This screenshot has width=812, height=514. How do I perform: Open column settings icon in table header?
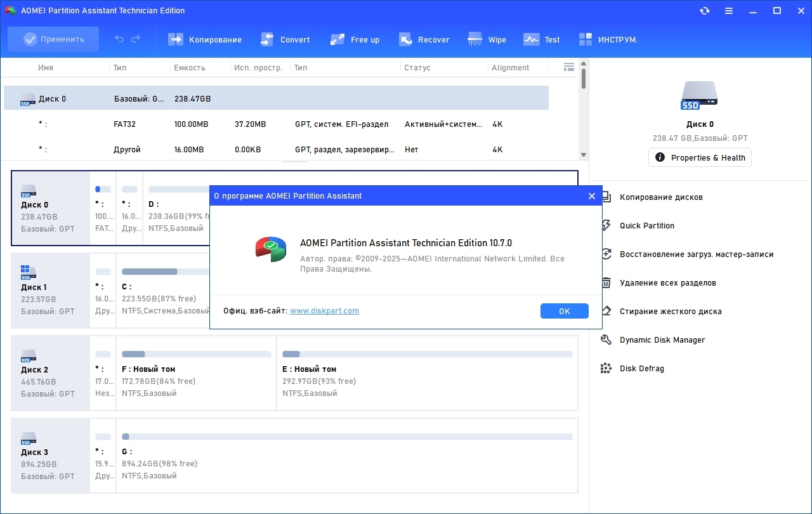569,67
